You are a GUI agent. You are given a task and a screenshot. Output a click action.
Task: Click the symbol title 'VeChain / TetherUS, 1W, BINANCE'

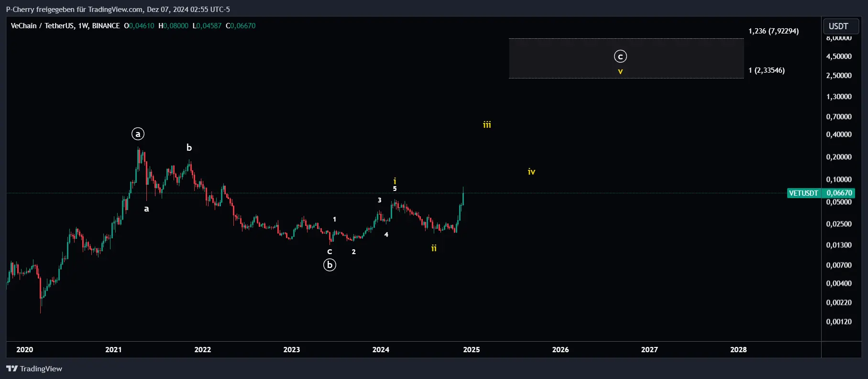pyautogui.click(x=65, y=26)
